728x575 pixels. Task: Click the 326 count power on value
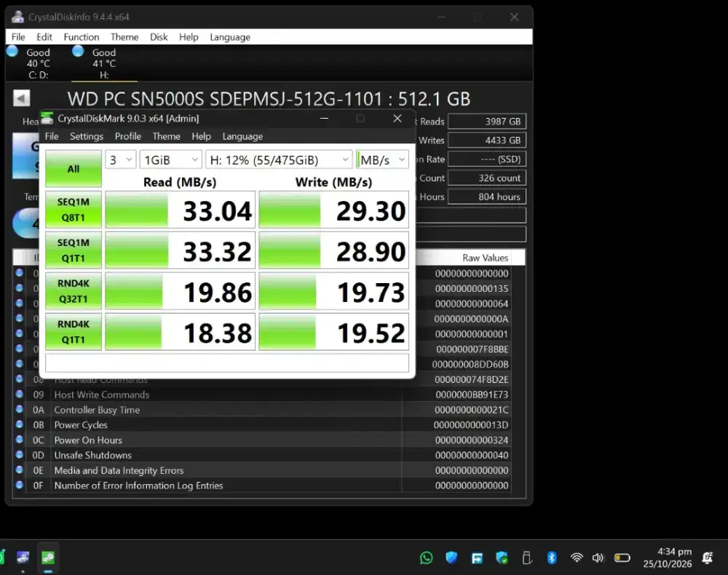point(486,178)
